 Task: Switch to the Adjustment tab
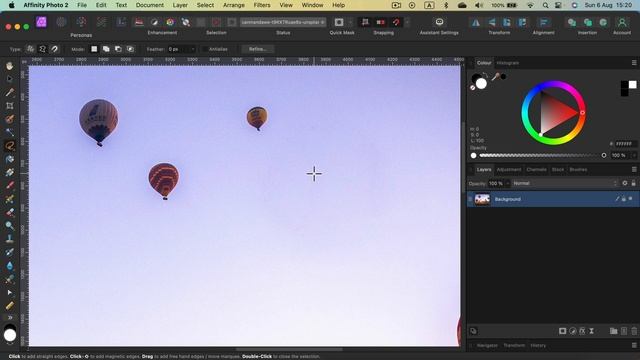509,169
